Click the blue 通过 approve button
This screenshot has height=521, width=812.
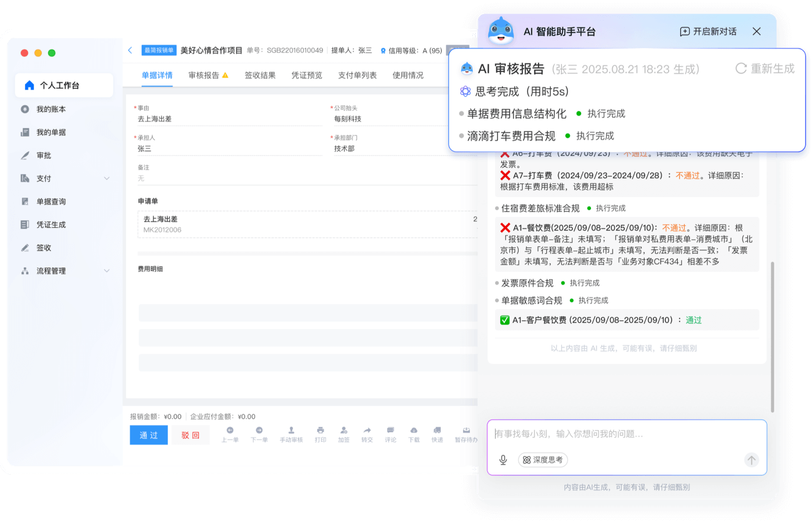[148, 435]
